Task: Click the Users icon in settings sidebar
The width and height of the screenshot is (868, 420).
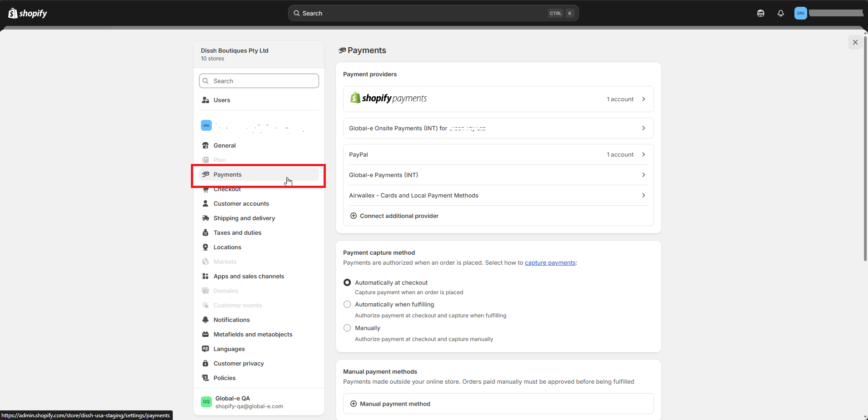Action: (205, 100)
